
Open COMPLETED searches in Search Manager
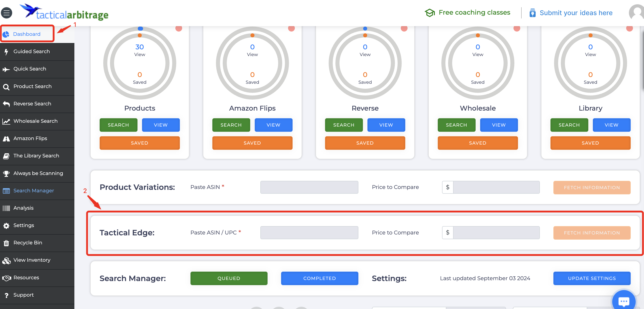(320, 278)
